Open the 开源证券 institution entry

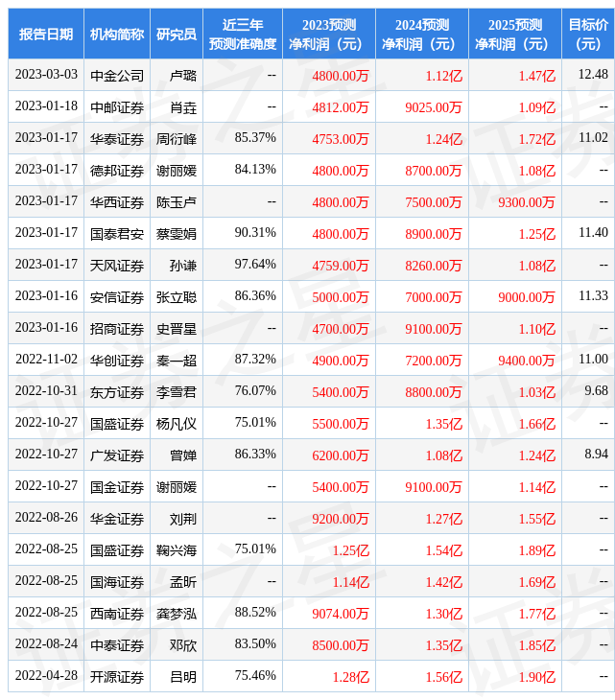tap(117, 677)
